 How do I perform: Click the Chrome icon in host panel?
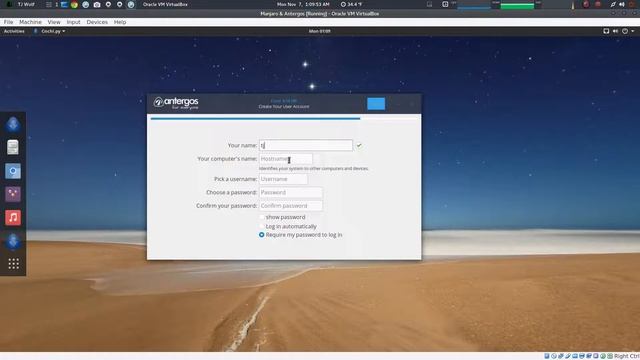(x=74, y=4)
